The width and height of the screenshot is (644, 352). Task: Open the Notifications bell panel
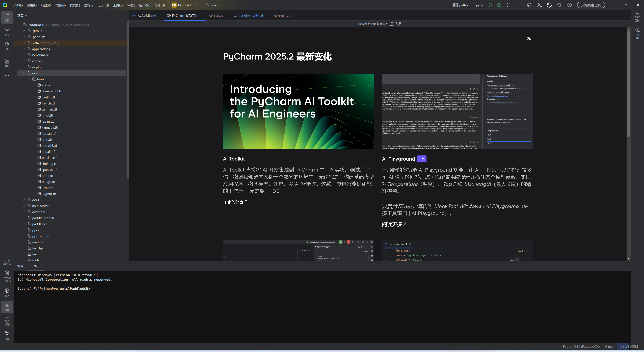tap(637, 17)
